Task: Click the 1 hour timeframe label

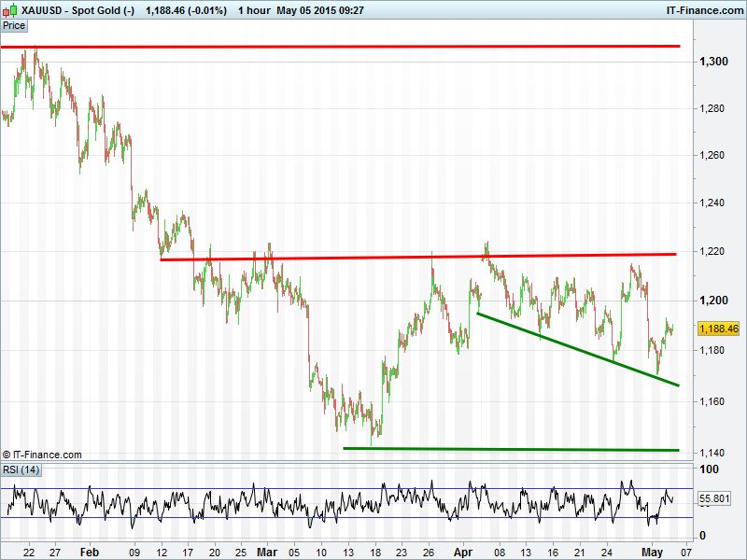Action: (x=253, y=11)
